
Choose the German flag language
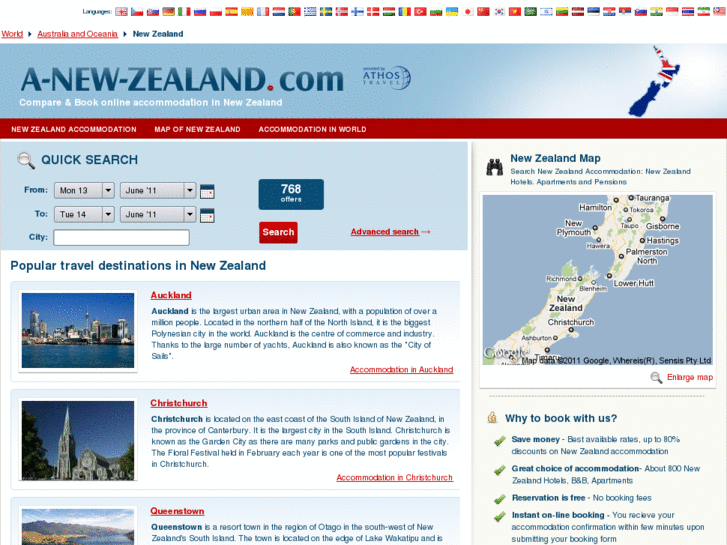[169, 12]
